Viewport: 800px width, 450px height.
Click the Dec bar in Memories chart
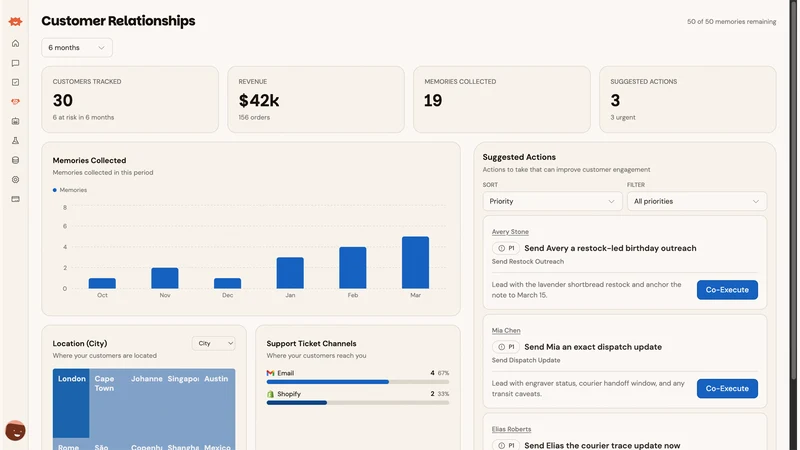228,283
